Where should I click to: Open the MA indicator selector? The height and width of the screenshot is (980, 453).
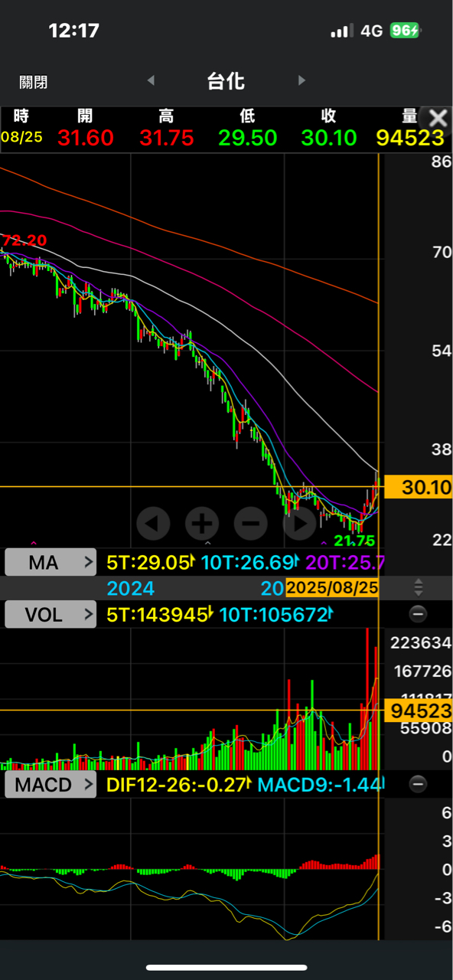coord(51,563)
